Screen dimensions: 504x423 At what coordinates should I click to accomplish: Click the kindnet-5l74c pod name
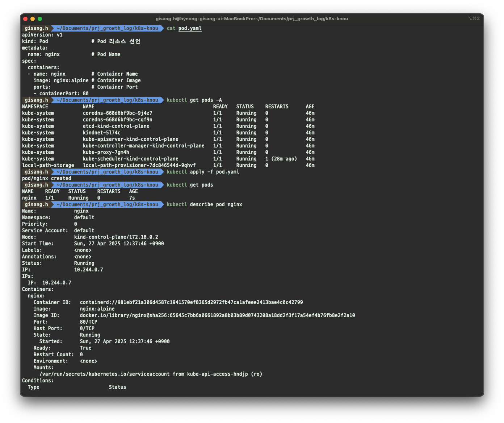102,133
